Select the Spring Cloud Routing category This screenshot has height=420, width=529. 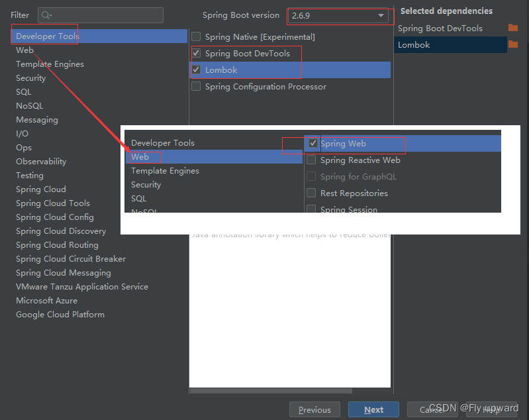[57, 244]
